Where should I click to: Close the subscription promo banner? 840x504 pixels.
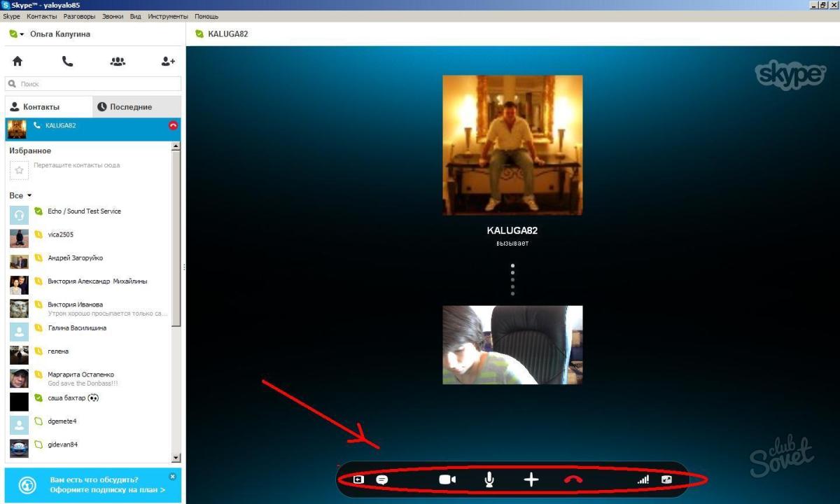tap(173, 477)
